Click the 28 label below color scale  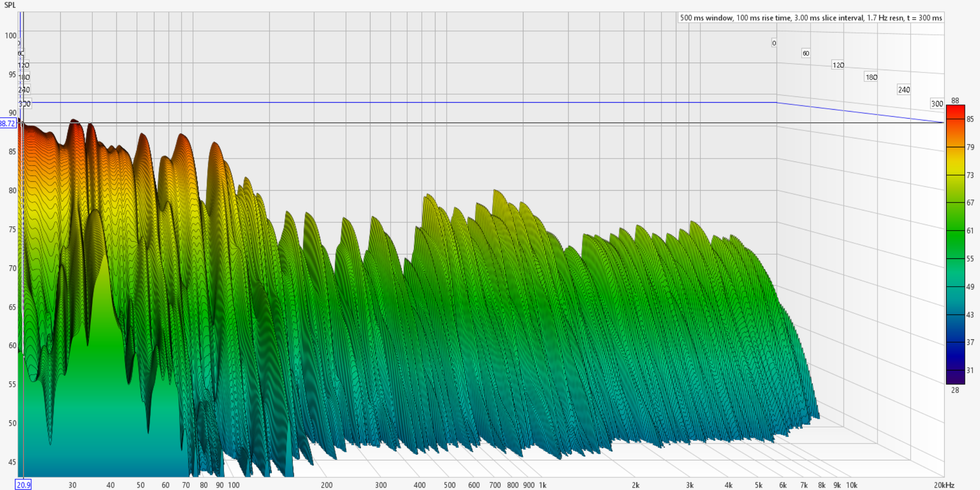pyautogui.click(x=955, y=390)
